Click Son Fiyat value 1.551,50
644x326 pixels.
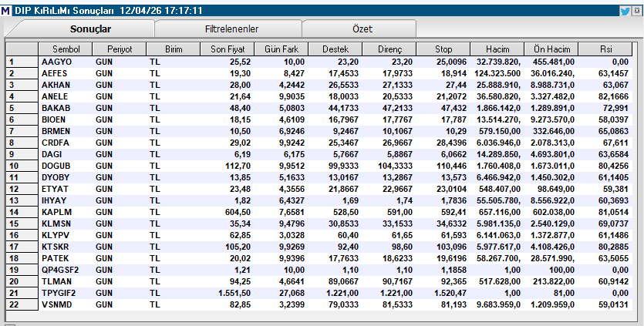pos(233,293)
